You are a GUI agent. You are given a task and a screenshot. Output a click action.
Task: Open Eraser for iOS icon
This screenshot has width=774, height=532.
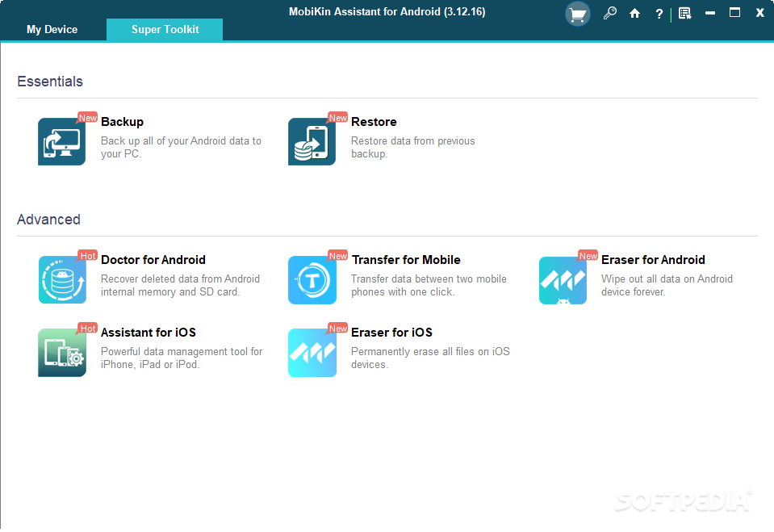pos(312,353)
